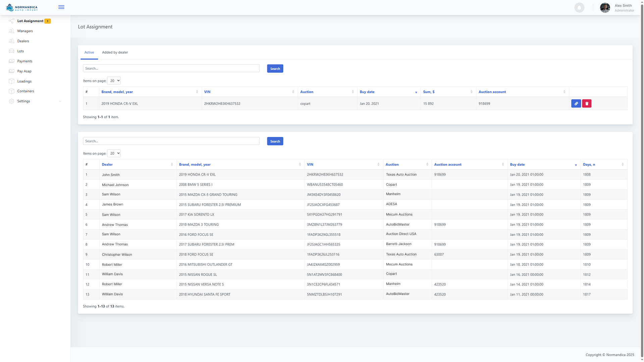Click the hamburger menu icon
644x362 pixels.
click(x=61, y=7)
